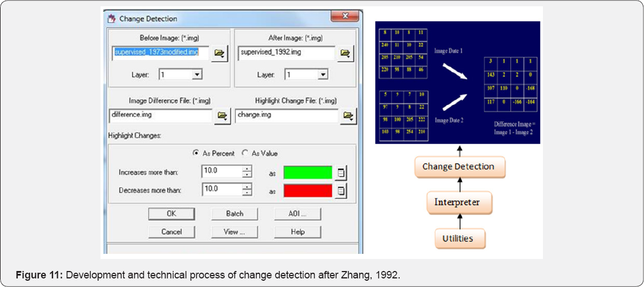Screen dimensions: 644x287
Task: Open color menu icon next to red swatch
Action: tap(341, 191)
